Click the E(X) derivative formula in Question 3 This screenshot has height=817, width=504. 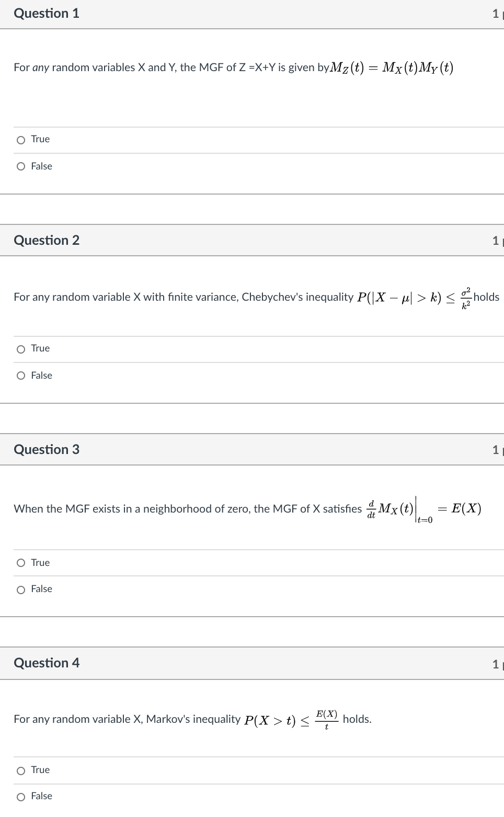(x=423, y=510)
